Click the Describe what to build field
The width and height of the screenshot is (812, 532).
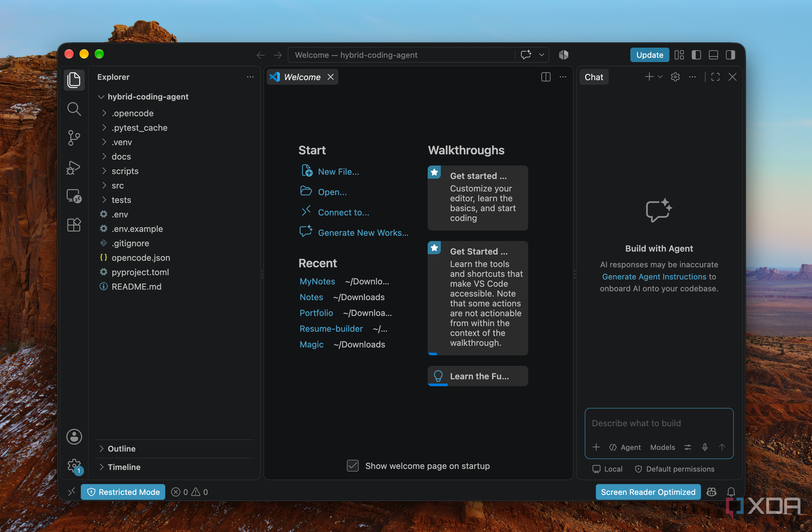point(659,423)
